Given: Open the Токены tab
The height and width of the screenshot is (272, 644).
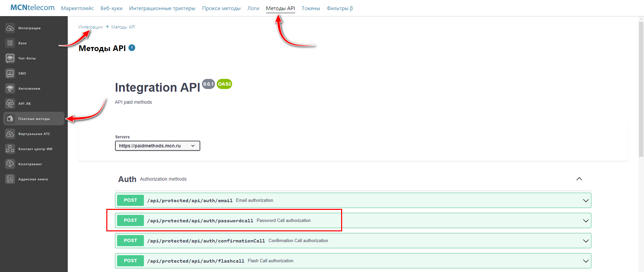Looking at the screenshot, I should point(311,8).
